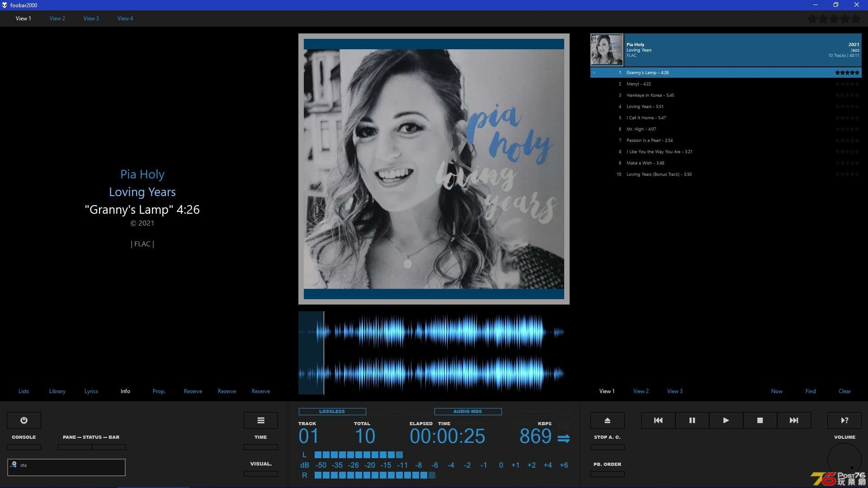Click the last Reserve tab
Viewport: 868px width, 488px height.
pyautogui.click(x=261, y=391)
